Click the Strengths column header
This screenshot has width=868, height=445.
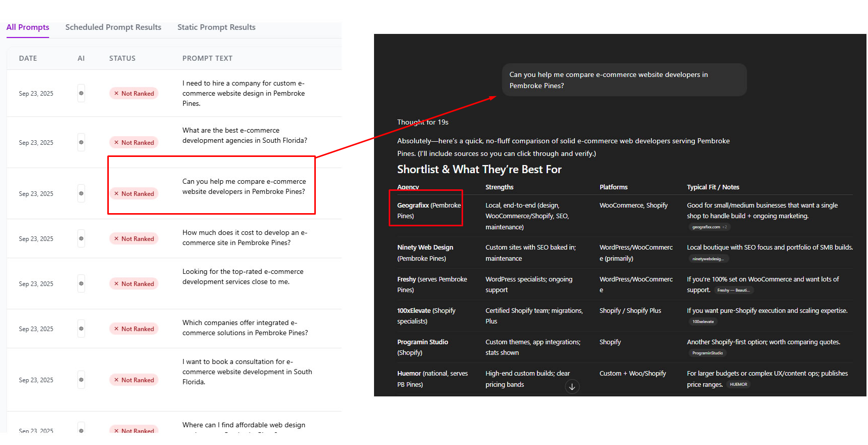pyautogui.click(x=499, y=187)
